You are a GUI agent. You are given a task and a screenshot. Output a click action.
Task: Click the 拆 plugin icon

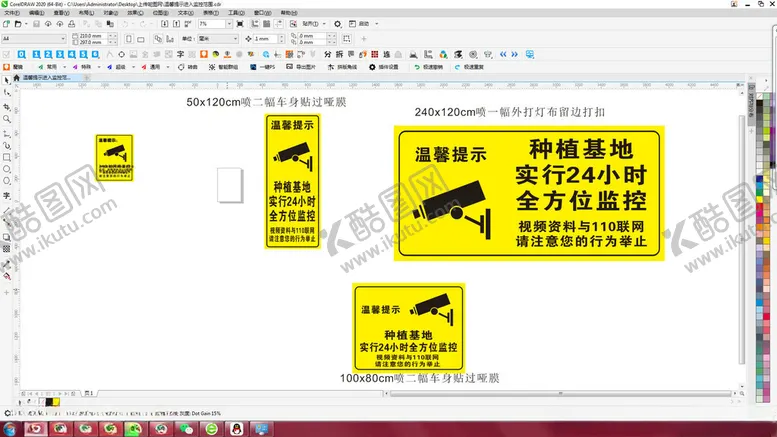(x=339, y=55)
